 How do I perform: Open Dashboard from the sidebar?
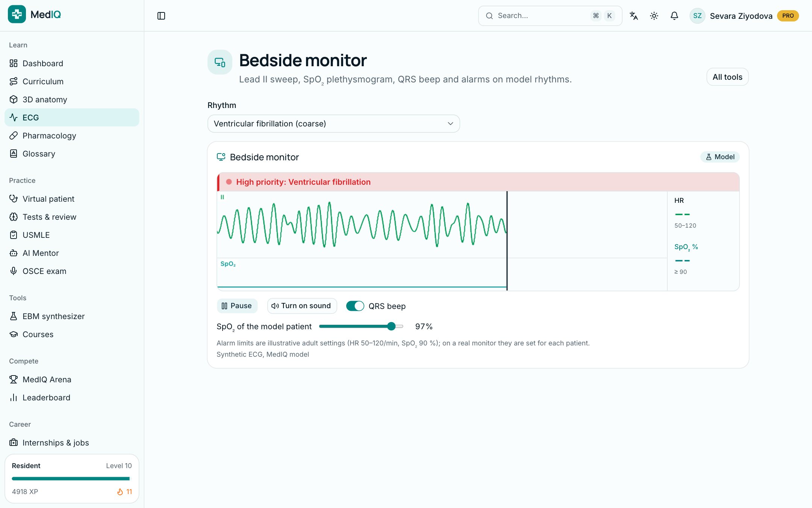pyautogui.click(x=72, y=63)
